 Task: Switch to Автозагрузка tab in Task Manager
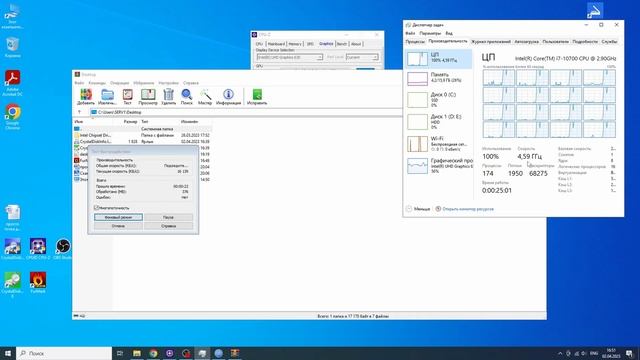coord(527,42)
